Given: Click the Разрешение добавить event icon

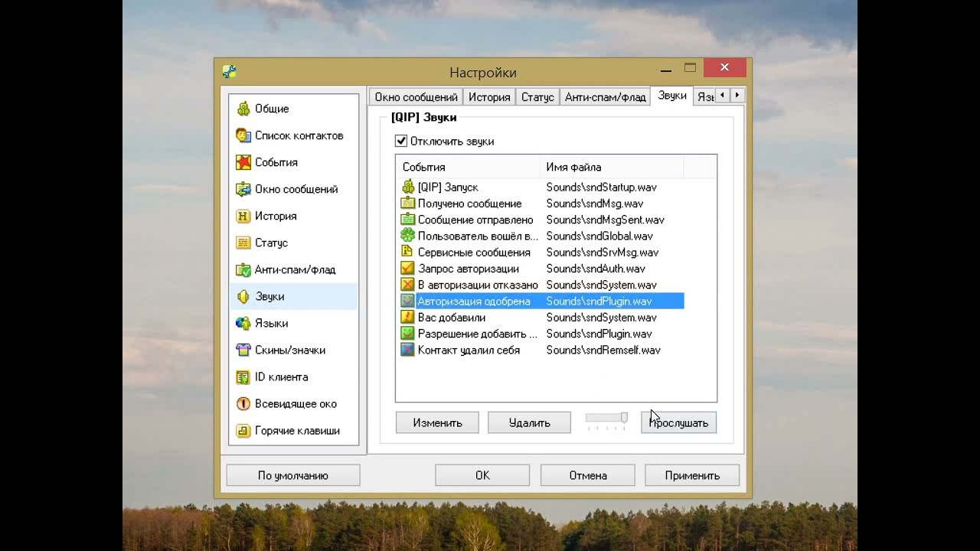Looking at the screenshot, I should pyautogui.click(x=407, y=334).
